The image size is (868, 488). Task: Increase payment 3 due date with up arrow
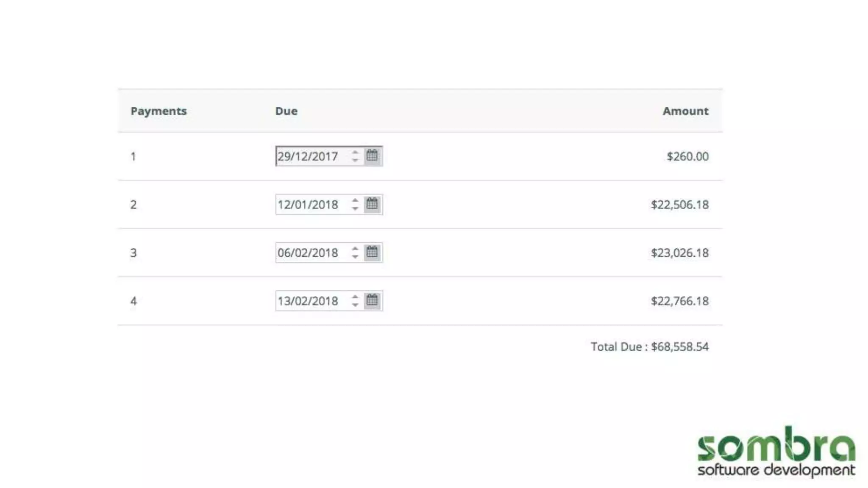pyautogui.click(x=355, y=249)
